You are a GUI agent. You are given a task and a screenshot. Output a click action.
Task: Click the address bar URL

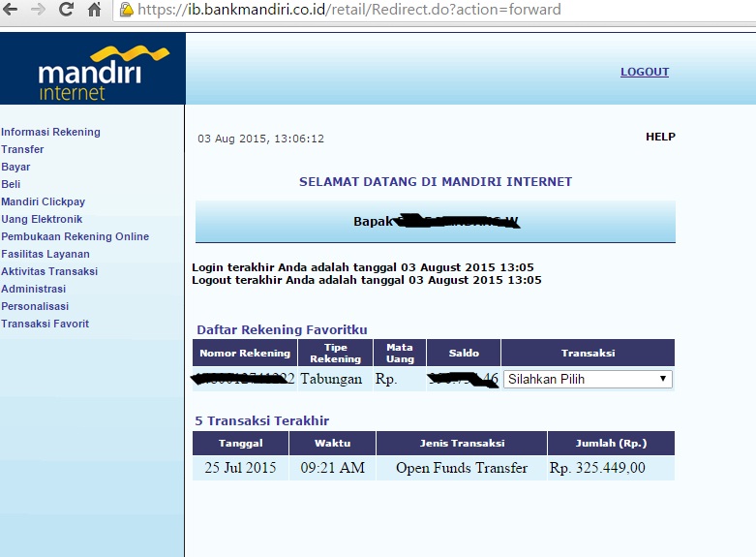tap(349, 9)
